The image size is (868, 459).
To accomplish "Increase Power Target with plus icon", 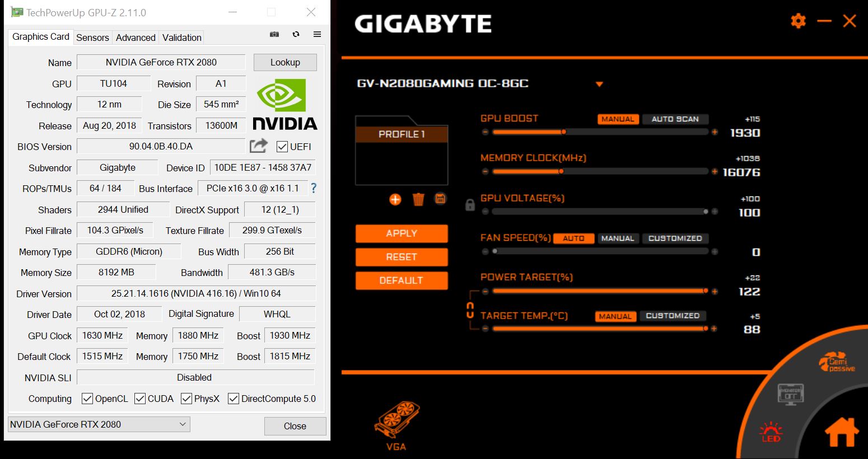I will pos(715,291).
